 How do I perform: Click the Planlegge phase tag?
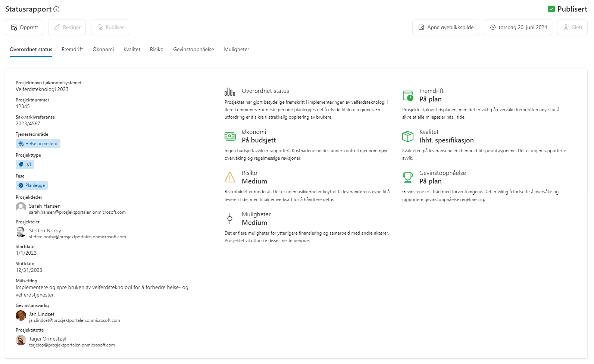(x=32, y=185)
